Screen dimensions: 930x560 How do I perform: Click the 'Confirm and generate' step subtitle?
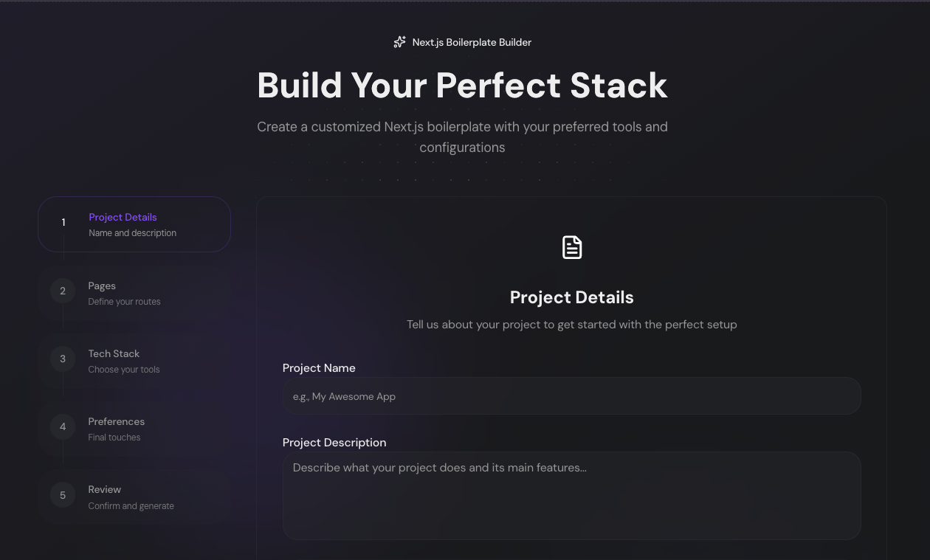coord(131,506)
